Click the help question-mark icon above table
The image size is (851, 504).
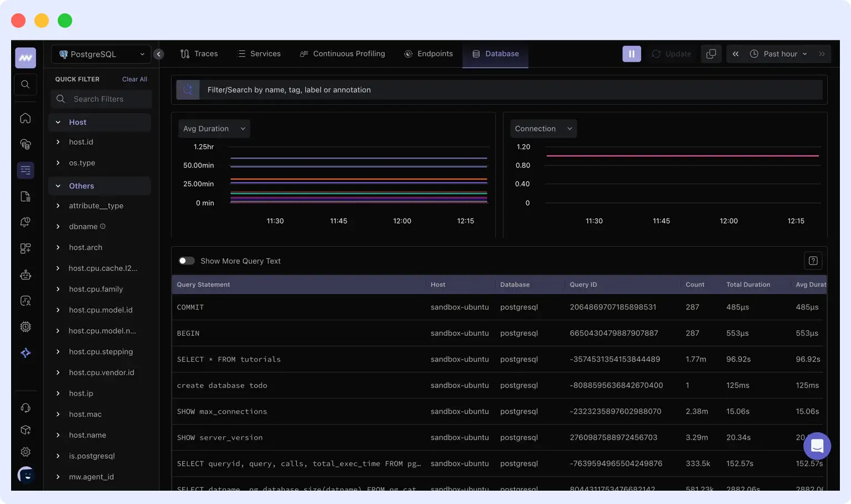pyautogui.click(x=813, y=261)
